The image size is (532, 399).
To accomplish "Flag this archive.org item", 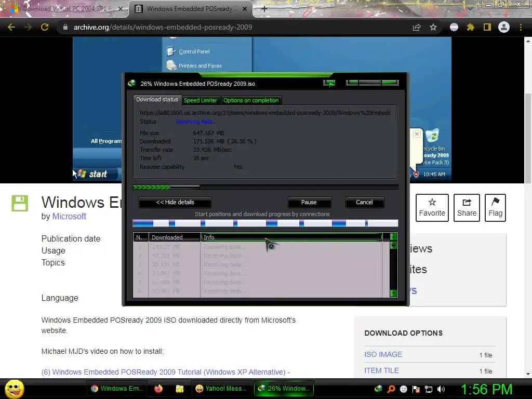I will tap(495, 208).
